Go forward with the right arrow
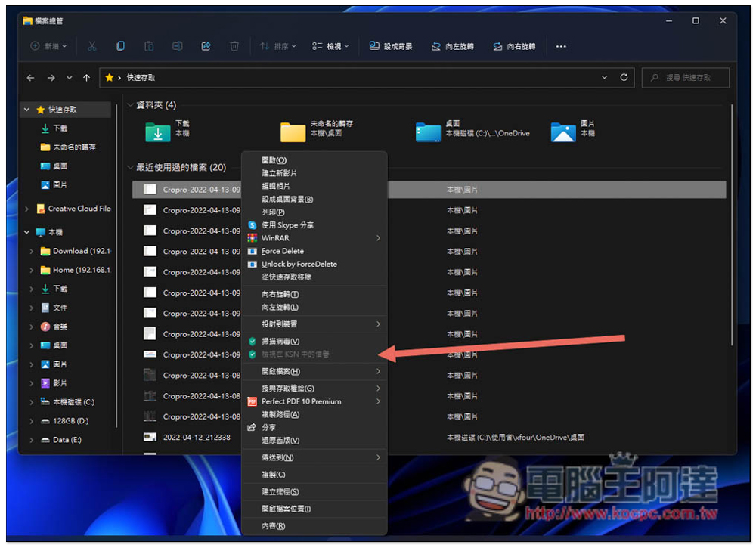Screen dimensions: 756x548 (x=51, y=78)
